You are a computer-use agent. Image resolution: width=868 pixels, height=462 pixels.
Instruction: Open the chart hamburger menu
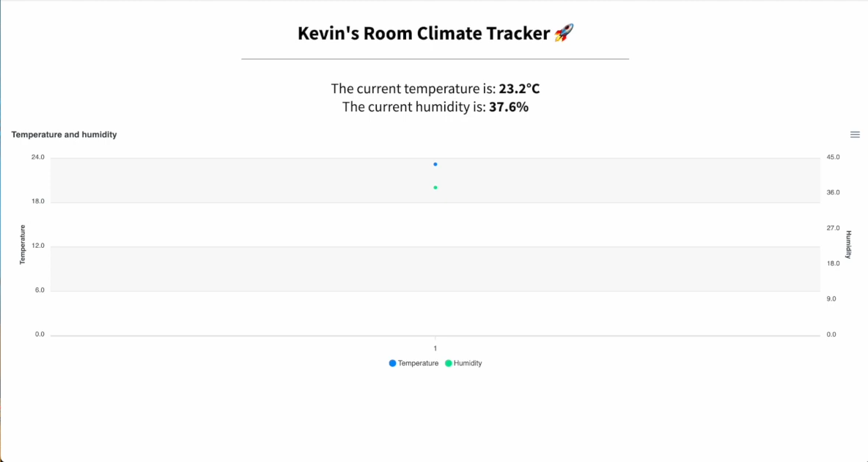[855, 135]
